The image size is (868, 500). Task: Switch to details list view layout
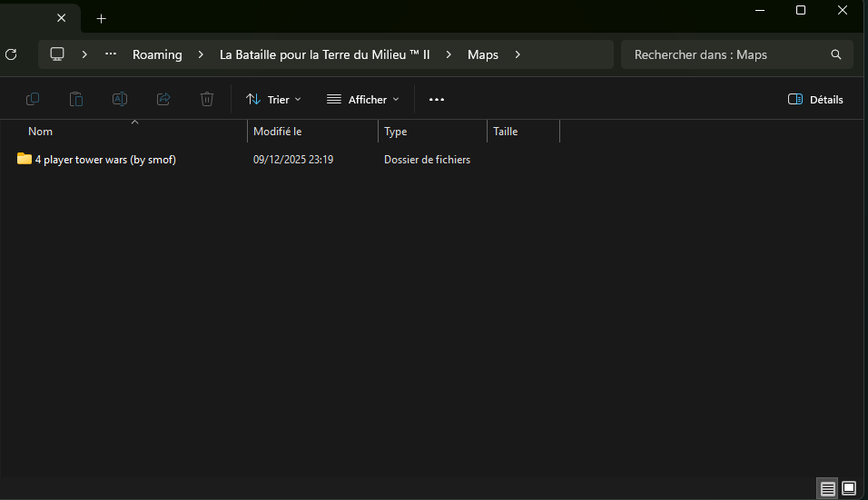tap(827, 488)
